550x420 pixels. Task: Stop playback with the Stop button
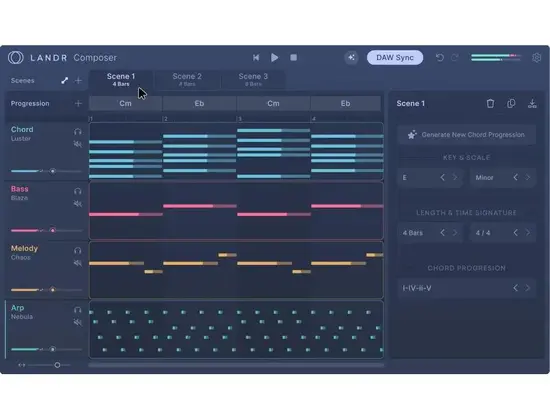[x=294, y=58]
